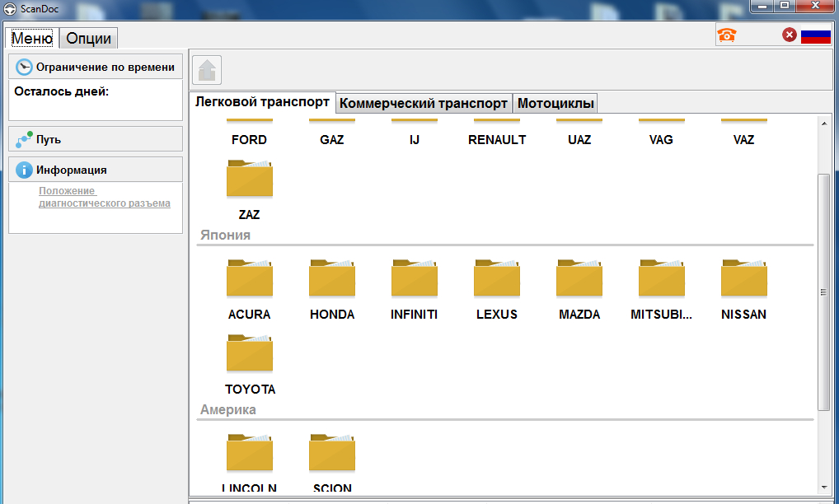
Task: Select the VAZ label
Action: 743,139
